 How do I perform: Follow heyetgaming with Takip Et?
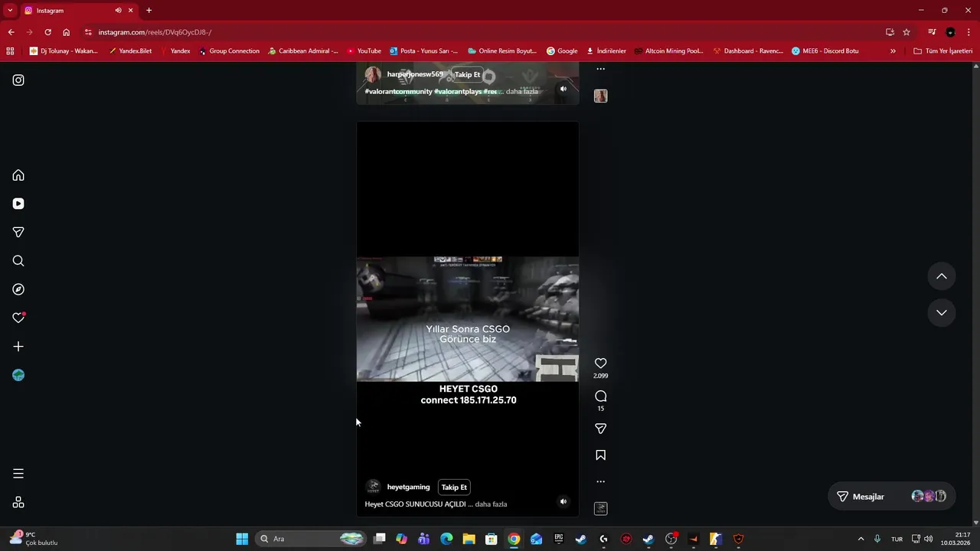coord(454,487)
